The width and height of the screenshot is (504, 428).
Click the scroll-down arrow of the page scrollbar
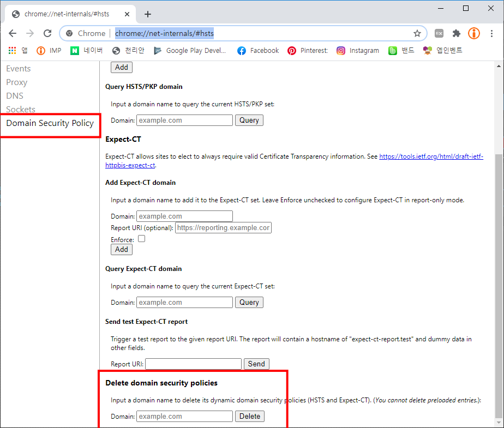(499, 423)
